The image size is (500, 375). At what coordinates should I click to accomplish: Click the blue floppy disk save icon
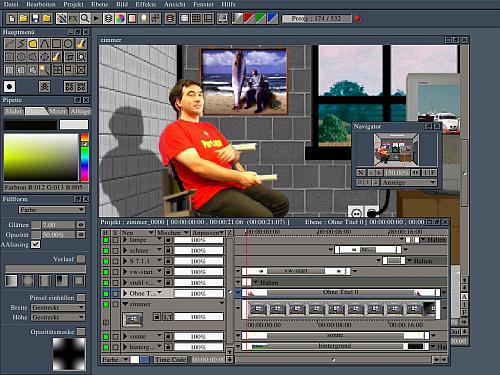[x=35, y=18]
